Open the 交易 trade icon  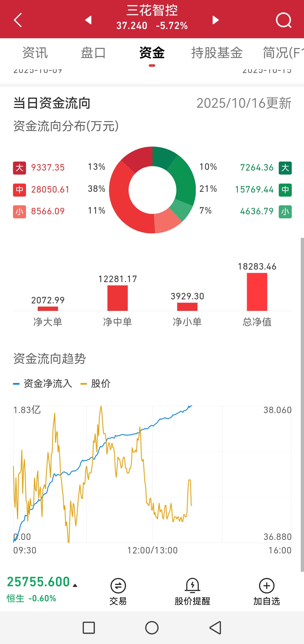[x=118, y=591]
